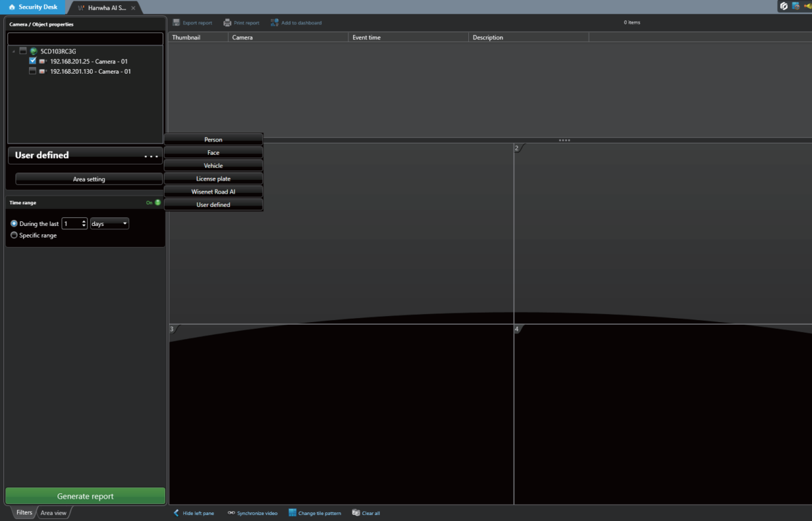
Task: Click the camera search input field
Action: pyautogui.click(x=85, y=39)
